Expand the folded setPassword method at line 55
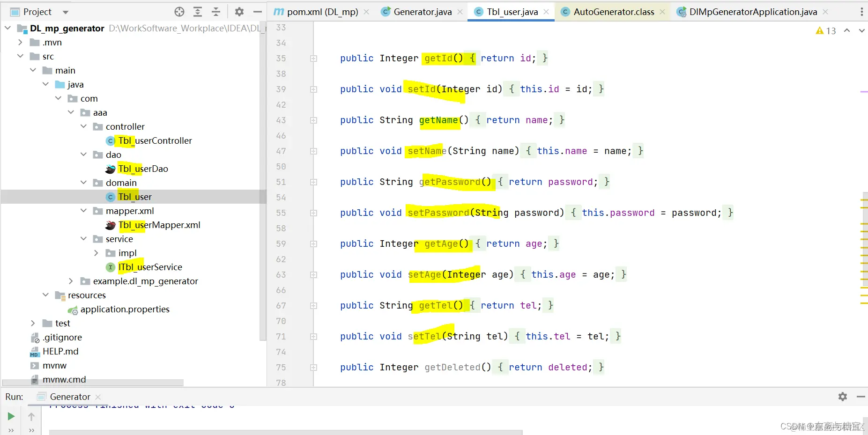The image size is (868, 435). (313, 213)
